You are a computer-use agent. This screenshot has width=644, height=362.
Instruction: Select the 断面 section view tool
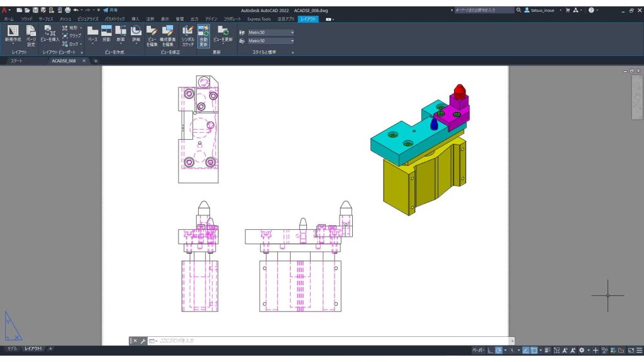click(x=121, y=34)
